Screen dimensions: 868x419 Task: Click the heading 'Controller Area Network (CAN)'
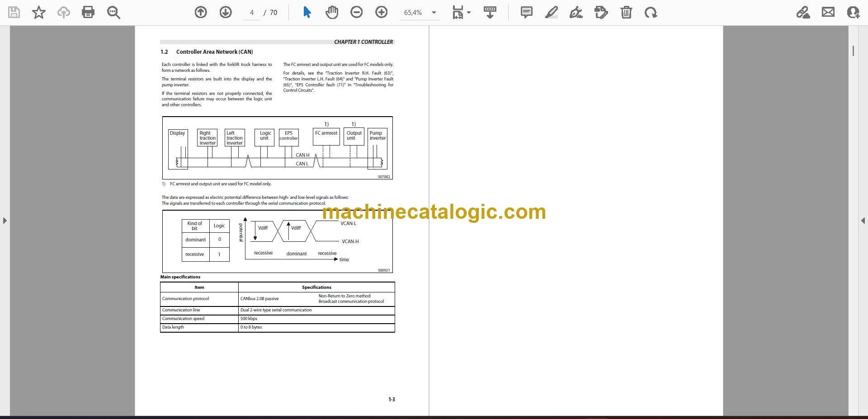(x=214, y=52)
